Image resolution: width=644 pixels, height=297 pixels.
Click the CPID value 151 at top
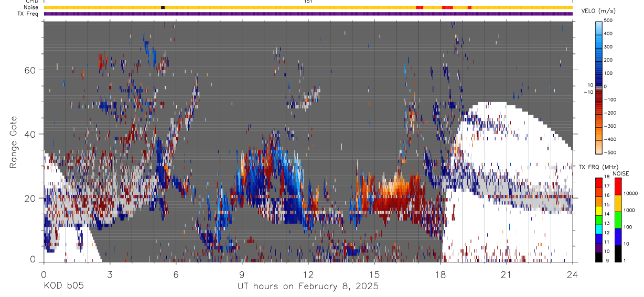pyautogui.click(x=308, y=2)
